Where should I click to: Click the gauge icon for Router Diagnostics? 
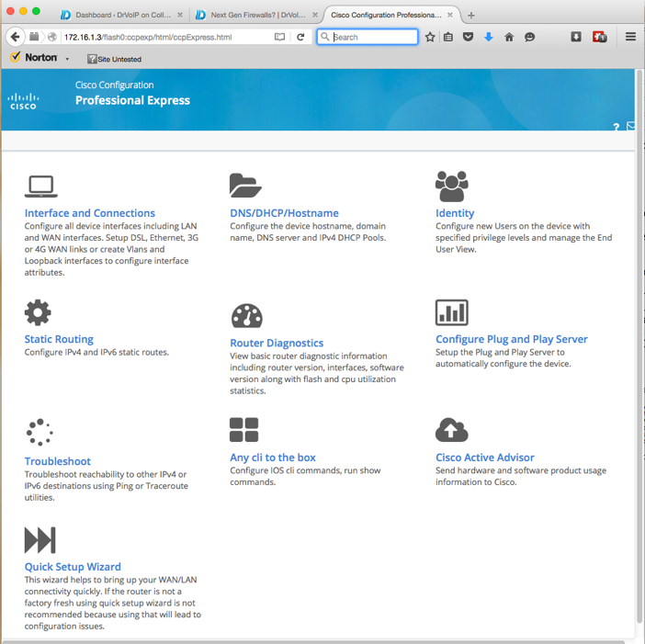click(246, 315)
